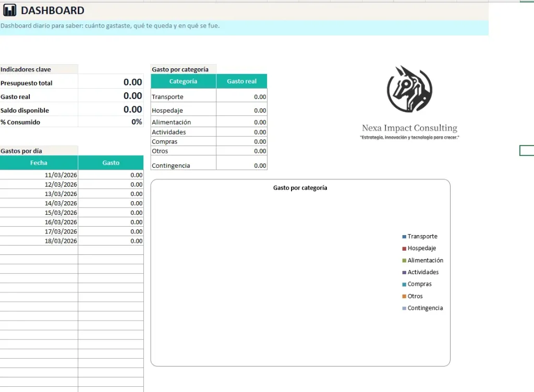Select the % Consumido percentage cell

coord(111,120)
